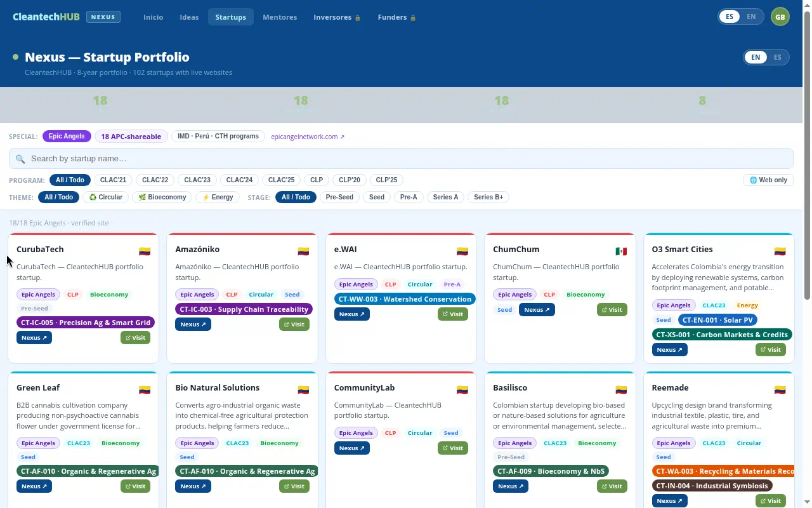Open Nexus arrow button on Amazóniko card

[x=193, y=324]
